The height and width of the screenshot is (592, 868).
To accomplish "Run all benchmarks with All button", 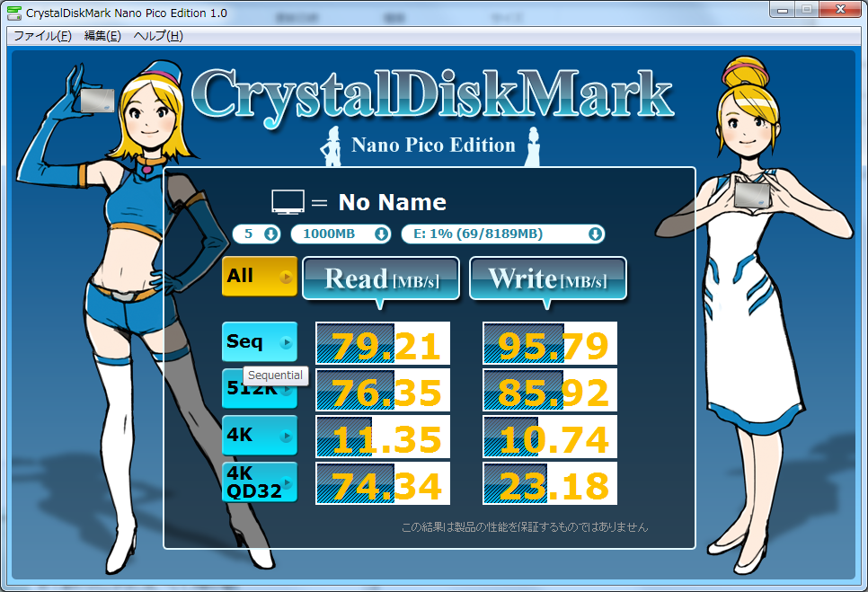I will tap(260, 276).
